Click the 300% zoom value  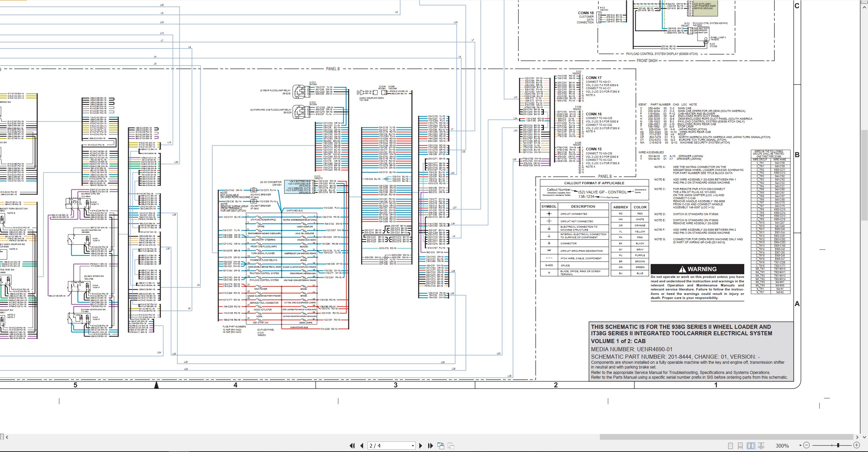[782, 446]
